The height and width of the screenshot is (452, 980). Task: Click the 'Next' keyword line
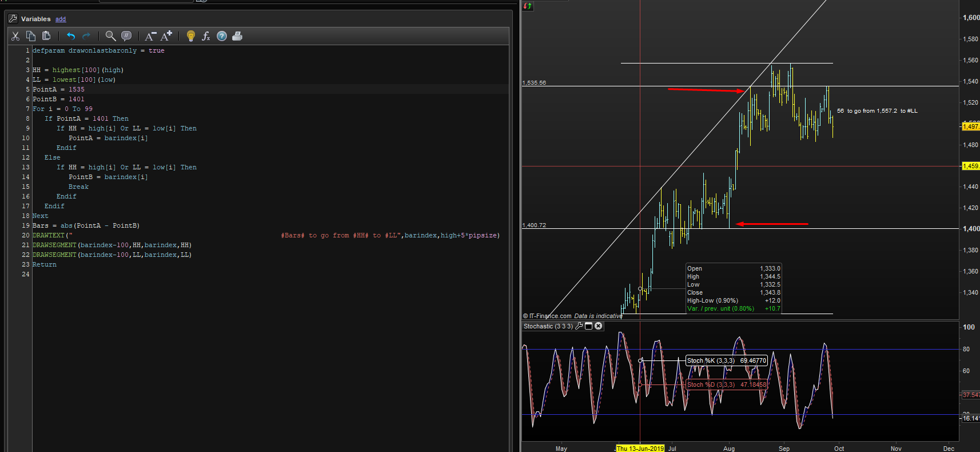41,216
